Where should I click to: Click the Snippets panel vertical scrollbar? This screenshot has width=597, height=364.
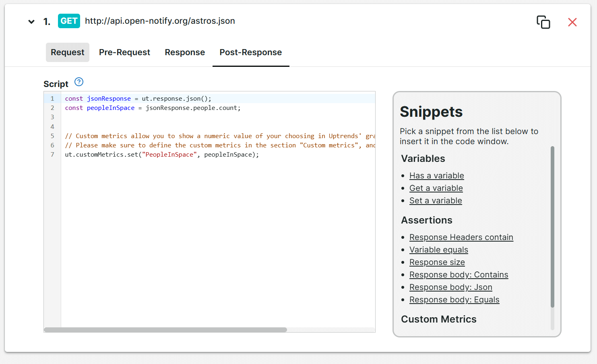[x=552, y=227]
